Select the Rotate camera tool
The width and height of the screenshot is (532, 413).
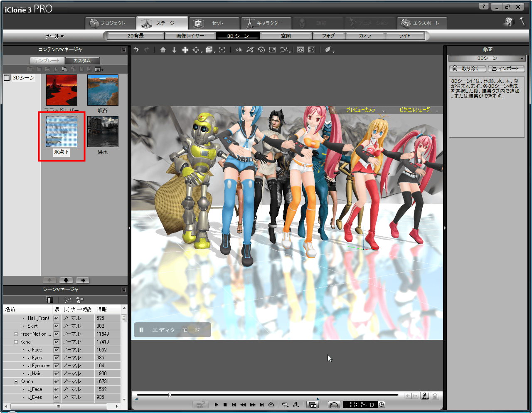click(x=196, y=50)
